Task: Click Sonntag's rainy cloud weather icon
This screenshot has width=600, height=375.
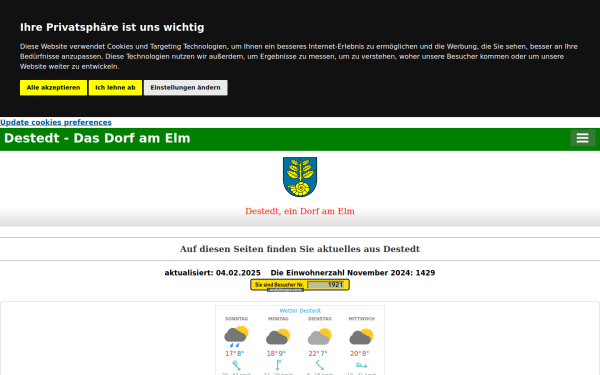Action: [x=236, y=336]
